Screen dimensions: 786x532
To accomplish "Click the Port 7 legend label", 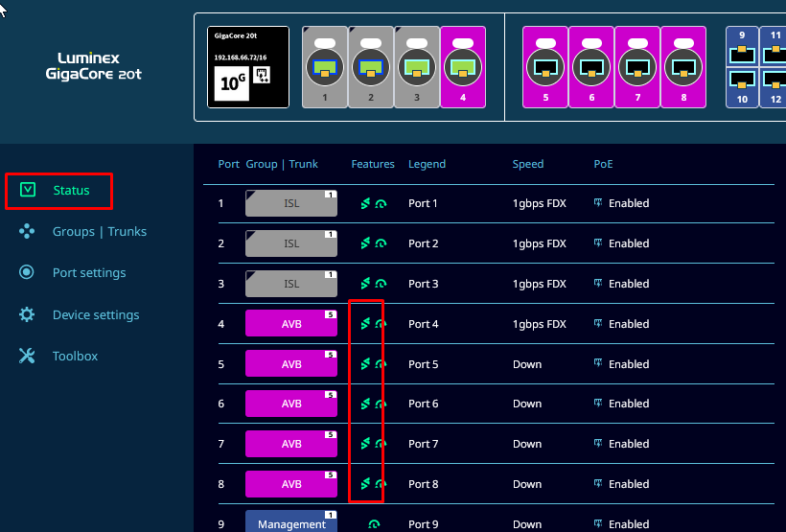I will (423, 445).
